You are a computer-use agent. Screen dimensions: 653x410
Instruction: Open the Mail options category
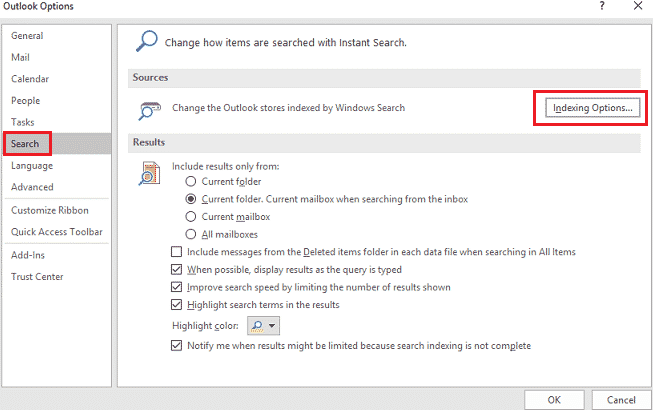click(x=21, y=57)
